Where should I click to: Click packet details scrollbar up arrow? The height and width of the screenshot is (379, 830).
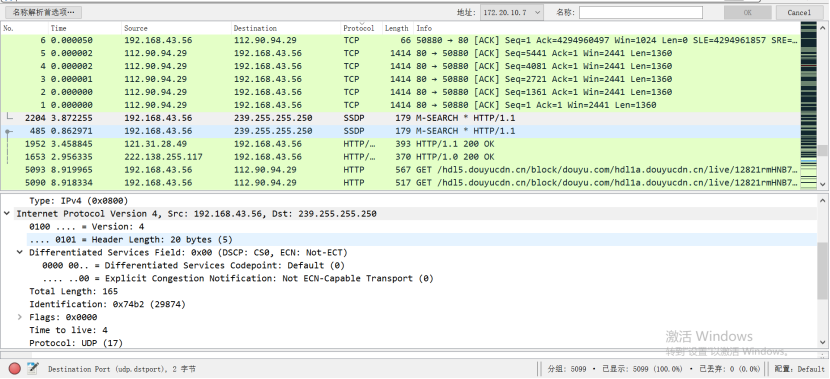pyautogui.click(x=823, y=200)
